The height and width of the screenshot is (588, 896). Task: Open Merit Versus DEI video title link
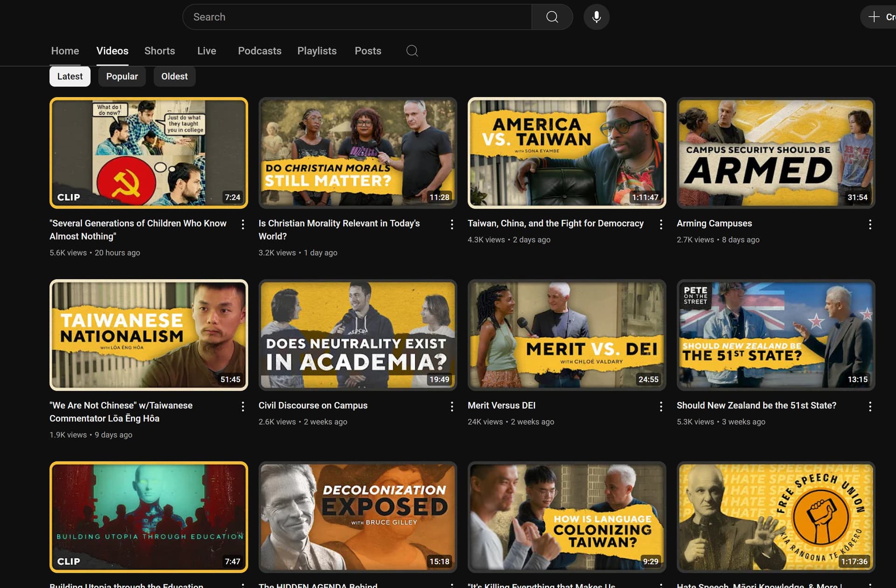coord(501,406)
